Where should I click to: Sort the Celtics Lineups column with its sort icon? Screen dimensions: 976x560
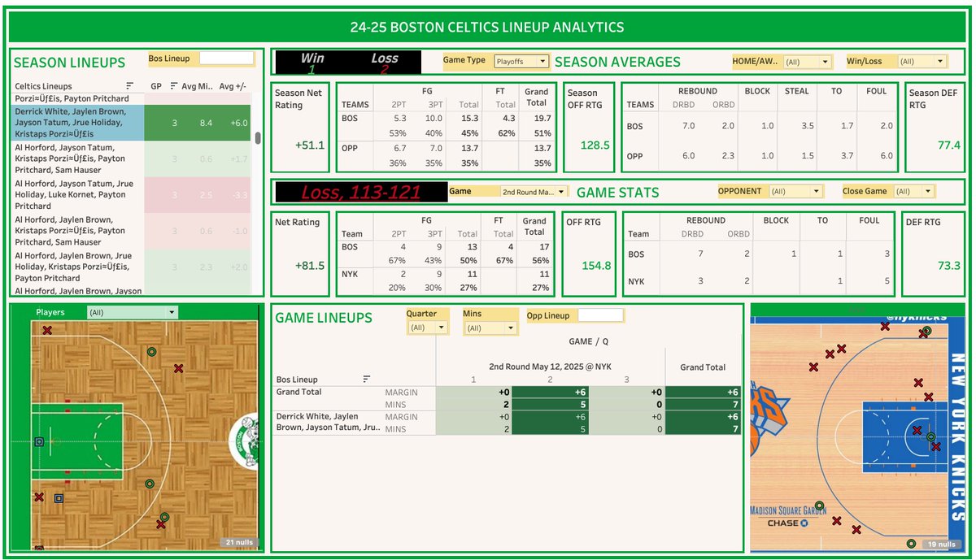click(x=130, y=86)
